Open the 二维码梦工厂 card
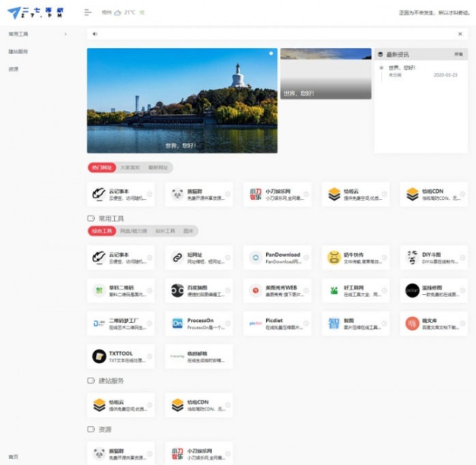The image size is (476, 465). tap(121, 324)
